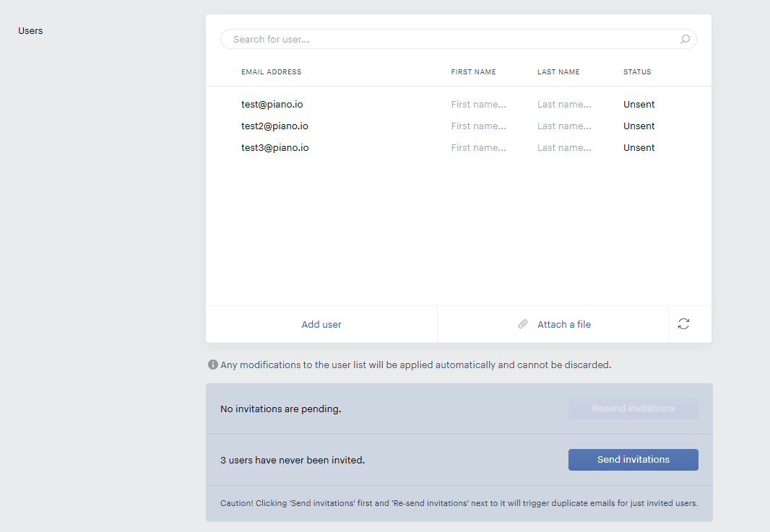Click the STATUS column header
Screen dimensions: 770x532
tap(637, 72)
